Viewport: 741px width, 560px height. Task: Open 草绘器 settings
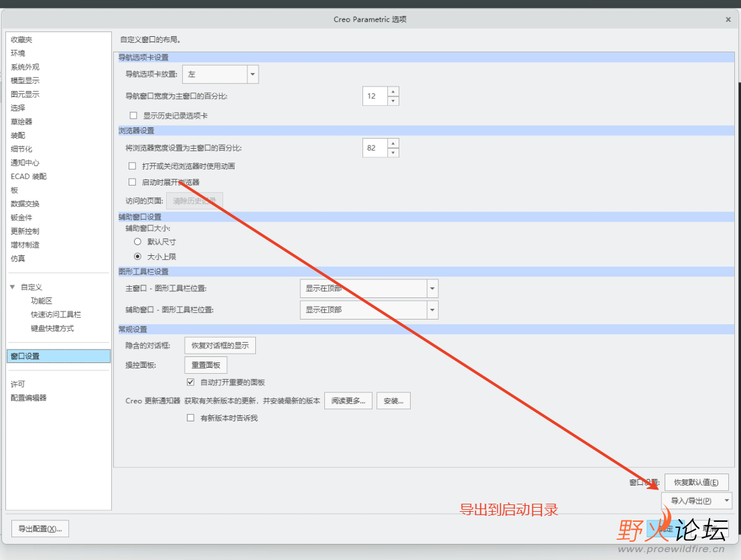pos(21,122)
